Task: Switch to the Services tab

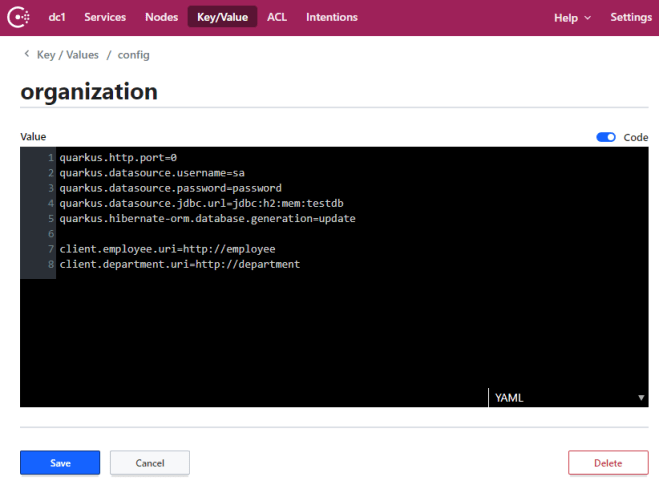Action: click(x=104, y=18)
